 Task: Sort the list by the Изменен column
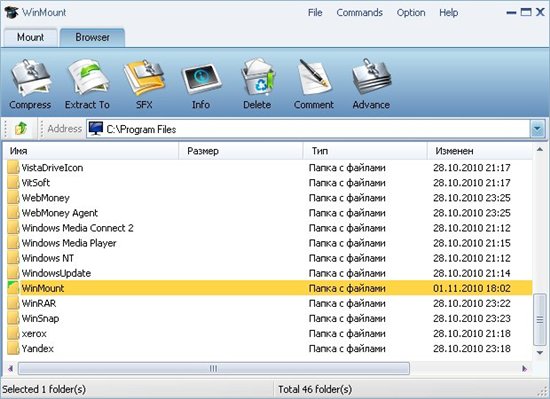[x=480, y=151]
